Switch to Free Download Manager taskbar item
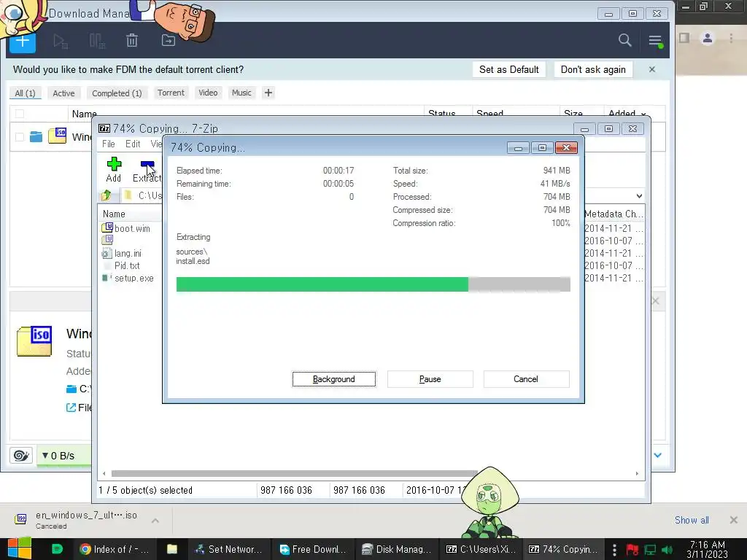747x560 pixels. pos(313,550)
